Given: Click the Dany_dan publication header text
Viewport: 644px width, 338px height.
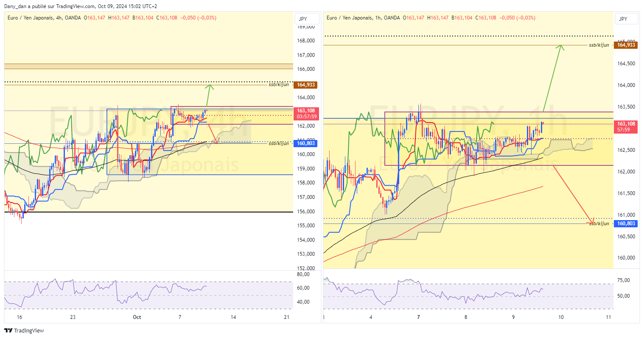Looking at the screenshot, I should (81, 6).
